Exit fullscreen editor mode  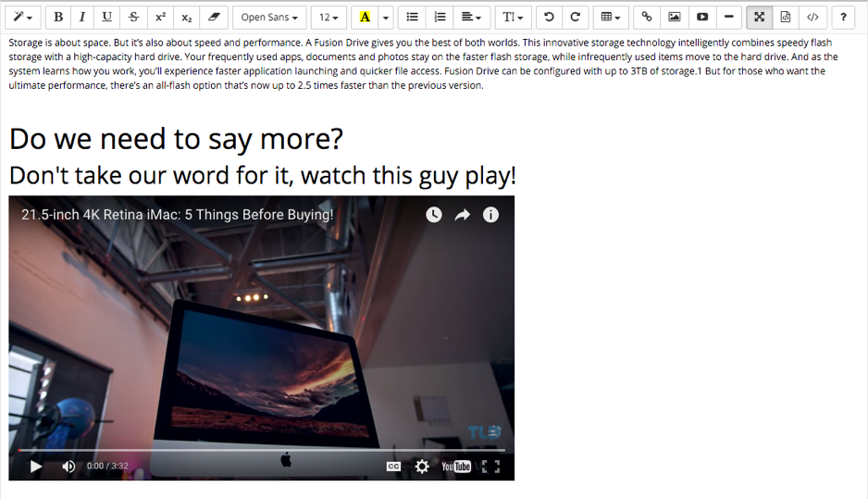coord(759,18)
